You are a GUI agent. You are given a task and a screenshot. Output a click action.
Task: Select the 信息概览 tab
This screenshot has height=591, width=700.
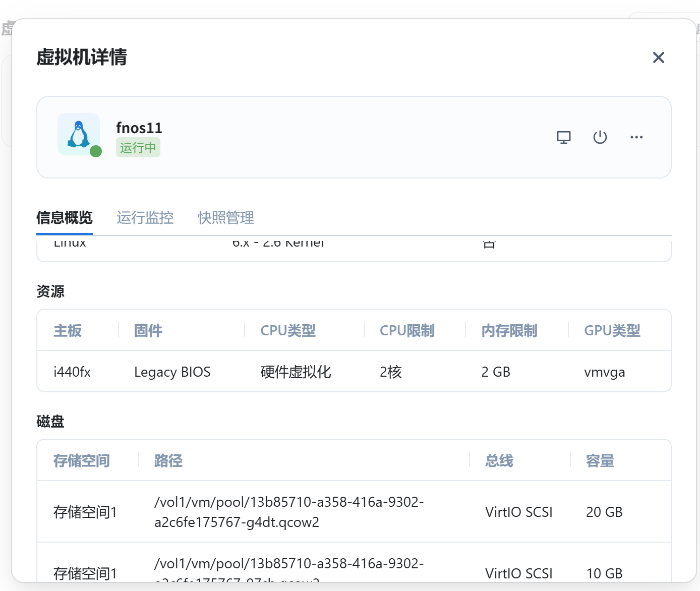tap(64, 218)
